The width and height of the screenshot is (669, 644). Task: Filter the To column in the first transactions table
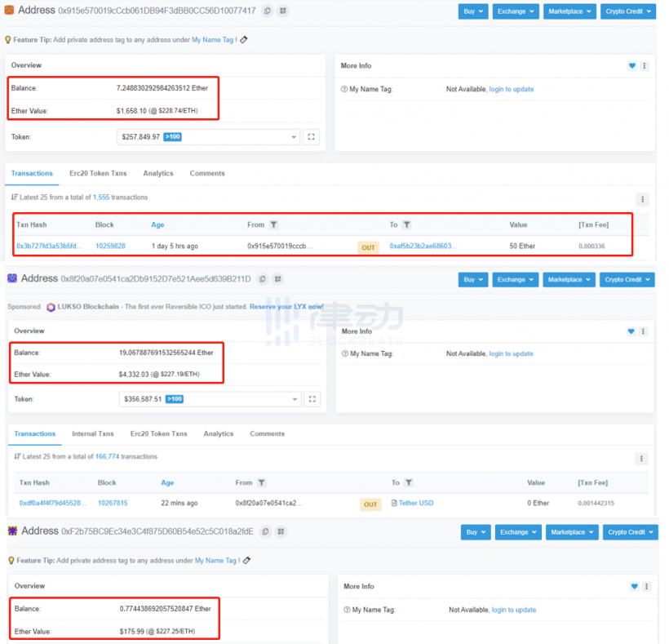coord(407,225)
